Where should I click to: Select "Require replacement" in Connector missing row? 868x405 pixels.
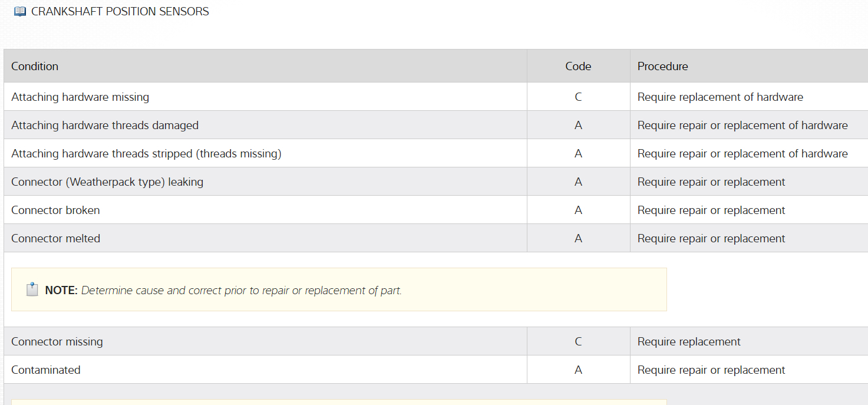(x=689, y=342)
